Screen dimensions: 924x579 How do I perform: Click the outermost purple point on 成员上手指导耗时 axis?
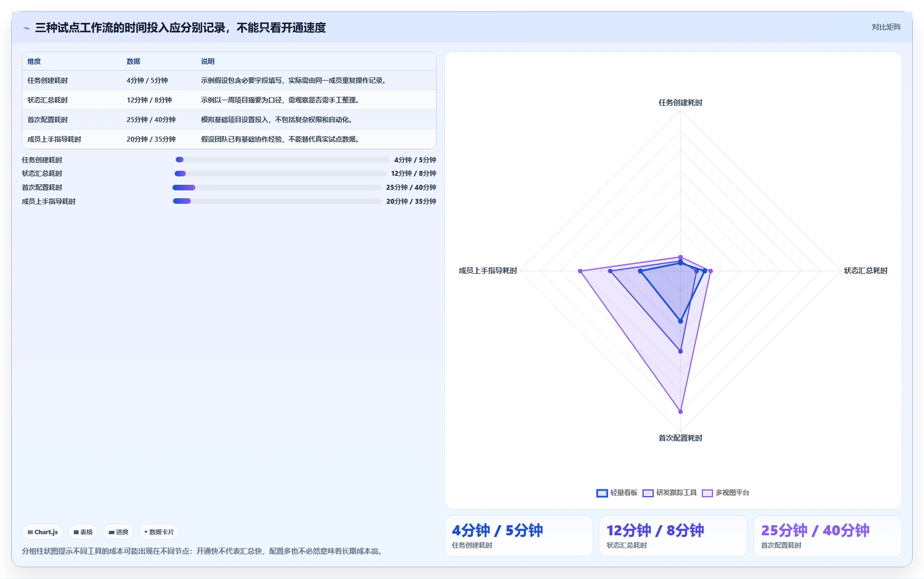pyautogui.click(x=580, y=271)
